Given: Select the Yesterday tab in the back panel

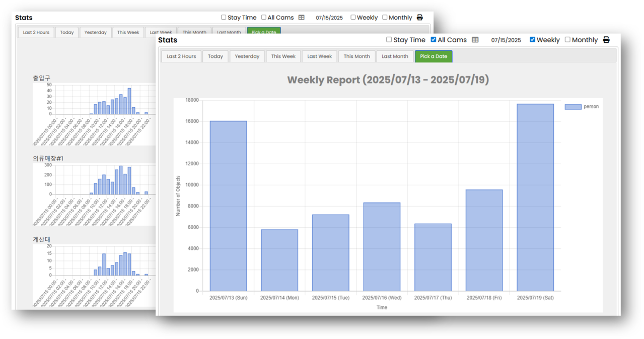Looking at the screenshot, I should (x=96, y=32).
